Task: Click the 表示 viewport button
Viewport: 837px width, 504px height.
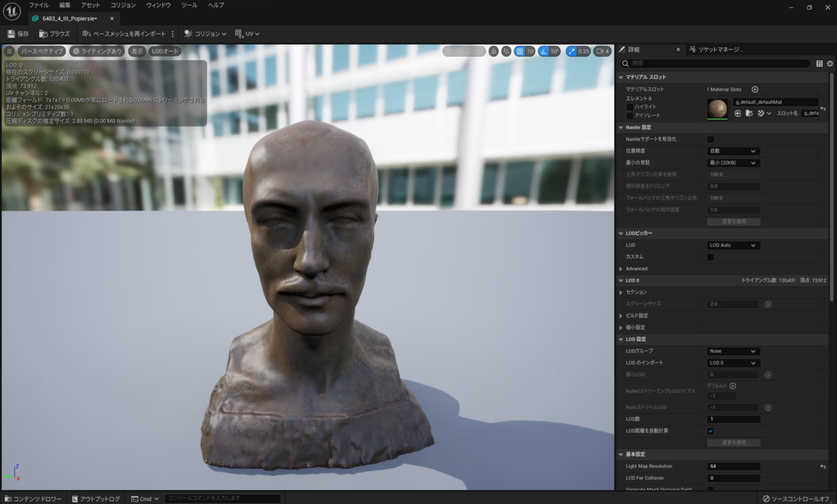Action: 137,51
